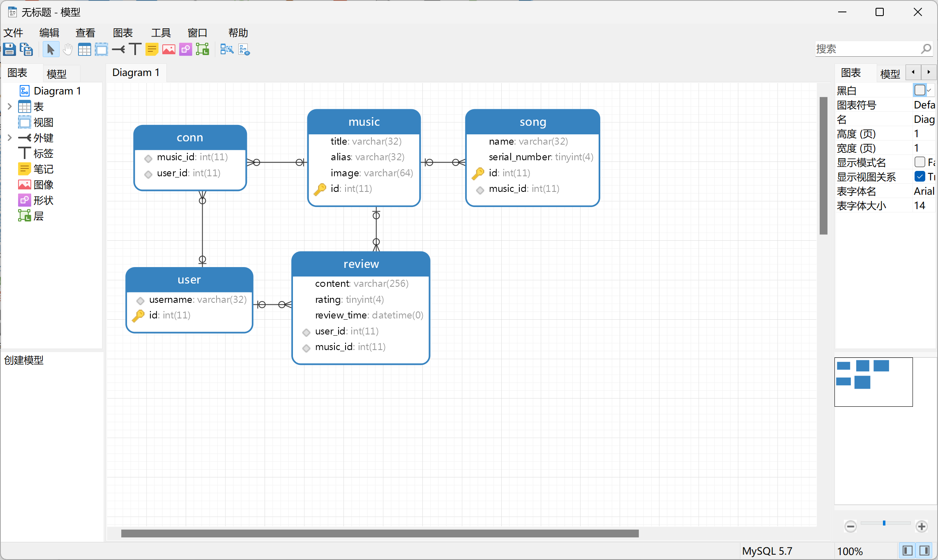Click the Save toolbar icon
938x560 pixels.
9,49
